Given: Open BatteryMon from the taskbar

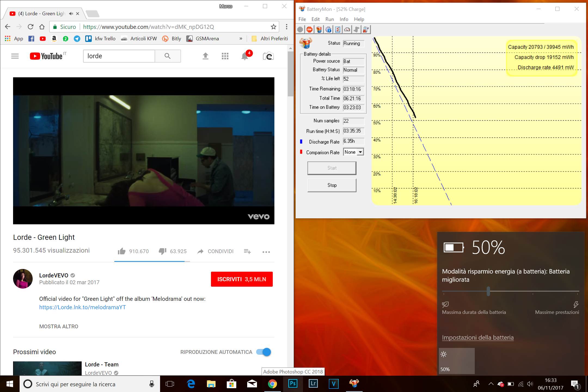Looking at the screenshot, I should pyautogui.click(x=354, y=384).
